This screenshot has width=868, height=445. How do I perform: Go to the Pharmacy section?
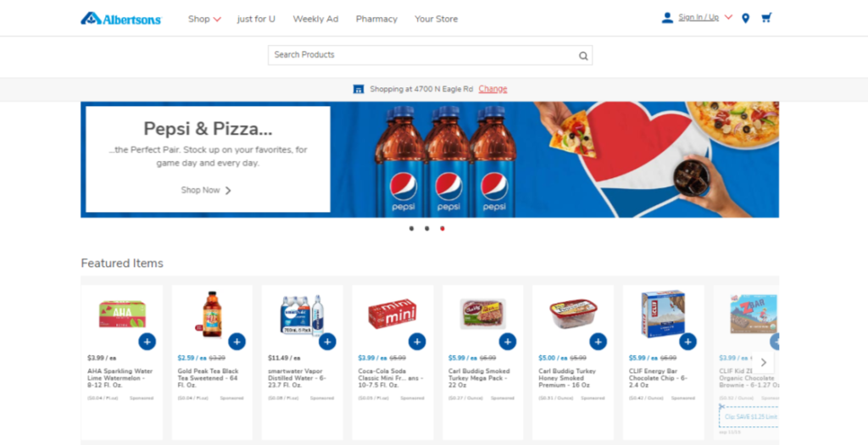(x=376, y=19)
